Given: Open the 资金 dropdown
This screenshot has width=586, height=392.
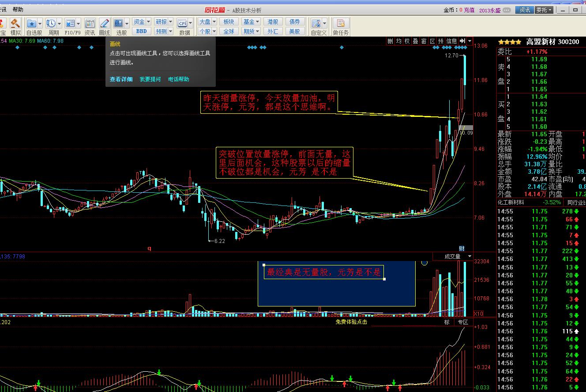Looking at the screenshot, I should point(142,22).
